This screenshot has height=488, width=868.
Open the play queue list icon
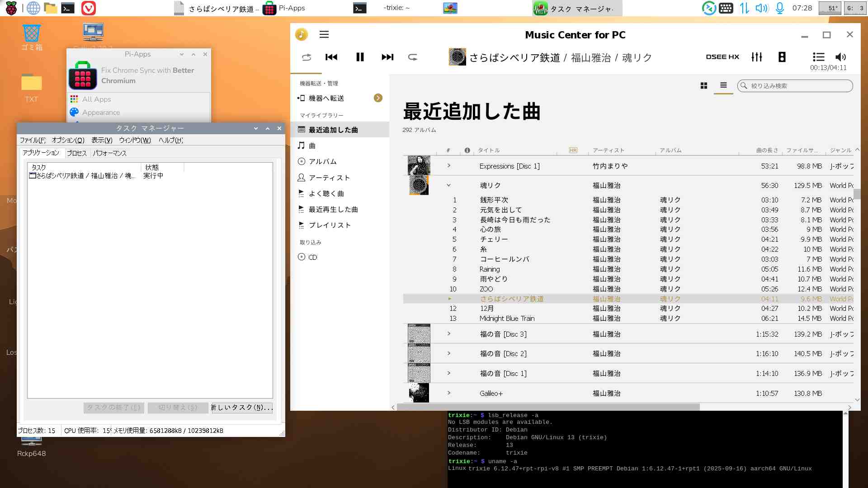click(818, 57)
